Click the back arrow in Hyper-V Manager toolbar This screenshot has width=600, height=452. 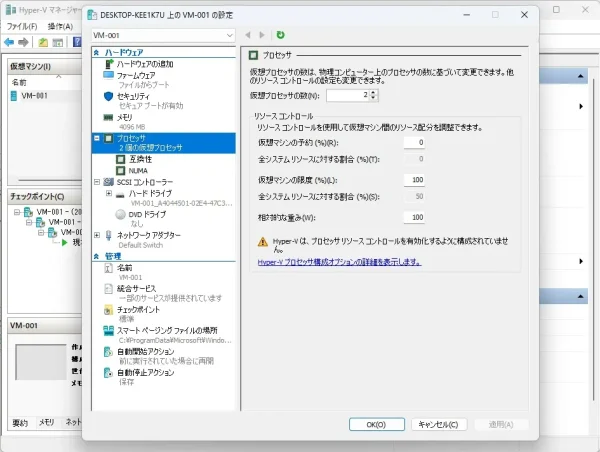tap(9, 42)
